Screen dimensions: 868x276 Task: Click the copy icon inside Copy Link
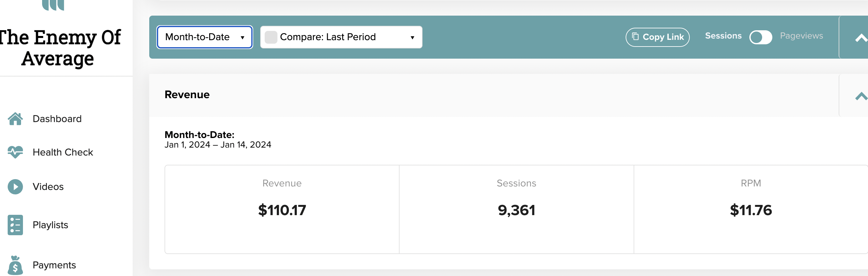635,37
